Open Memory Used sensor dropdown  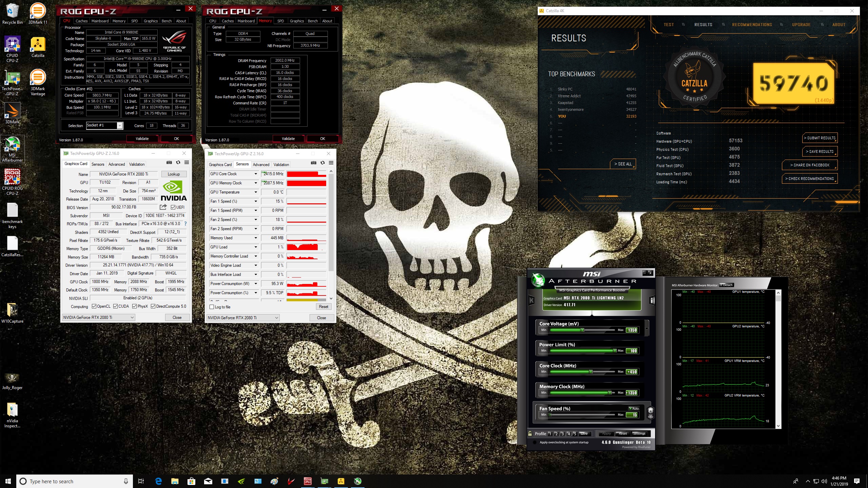point(256,238)
